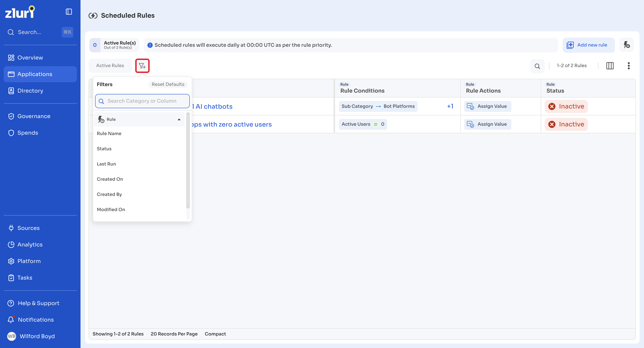Open the column layout icon
This screenshot has height=348, width=644.
click(x=610, y=66)
